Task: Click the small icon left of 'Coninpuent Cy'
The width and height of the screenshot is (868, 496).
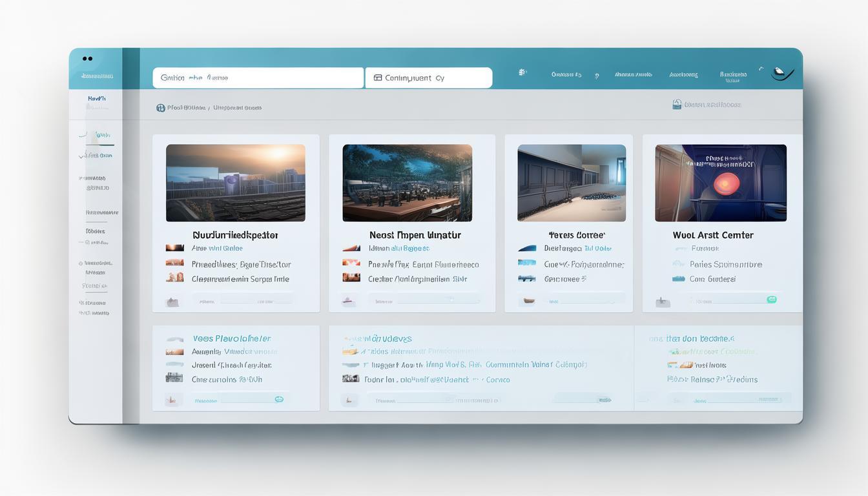Action: tap(378, 78)
